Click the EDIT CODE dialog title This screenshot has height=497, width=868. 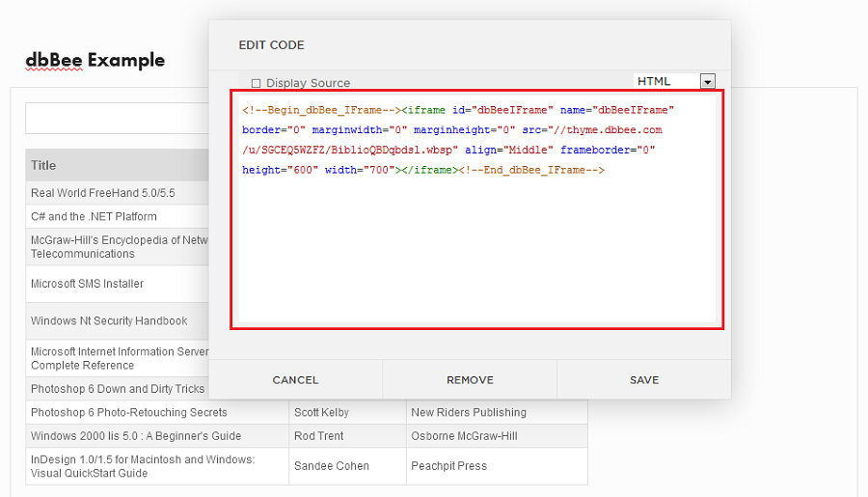[x=271, y=45]
